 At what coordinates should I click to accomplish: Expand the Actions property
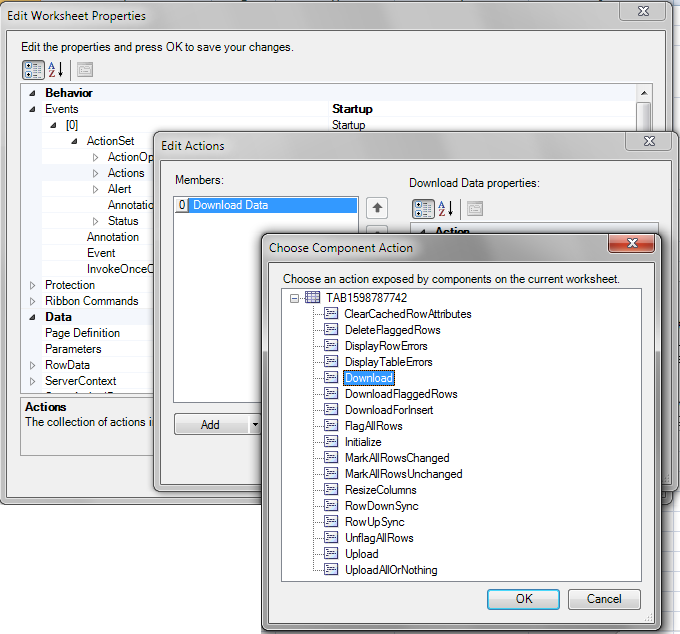point(95,173)
